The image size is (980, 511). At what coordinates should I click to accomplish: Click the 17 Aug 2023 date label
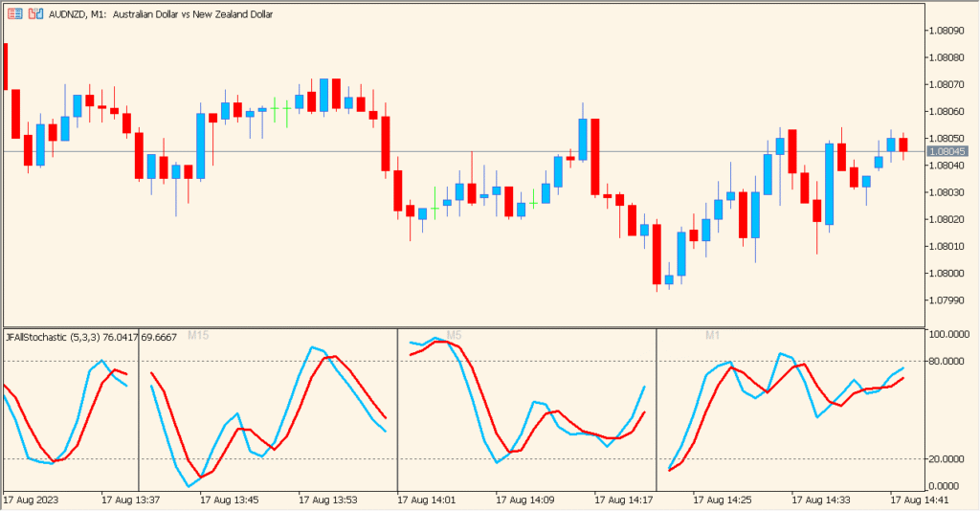click(x=31, y=500)
